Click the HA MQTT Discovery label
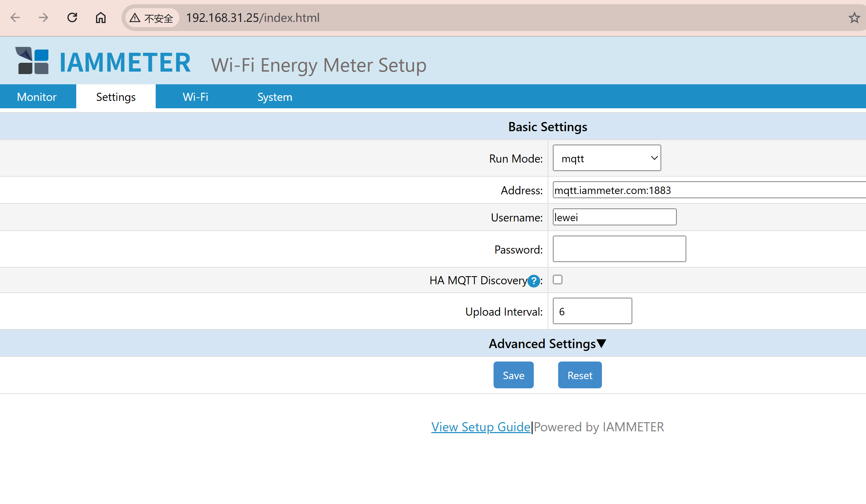Viewport: 866px width, 504px height. pyautogui.click(x=478, y=280)
